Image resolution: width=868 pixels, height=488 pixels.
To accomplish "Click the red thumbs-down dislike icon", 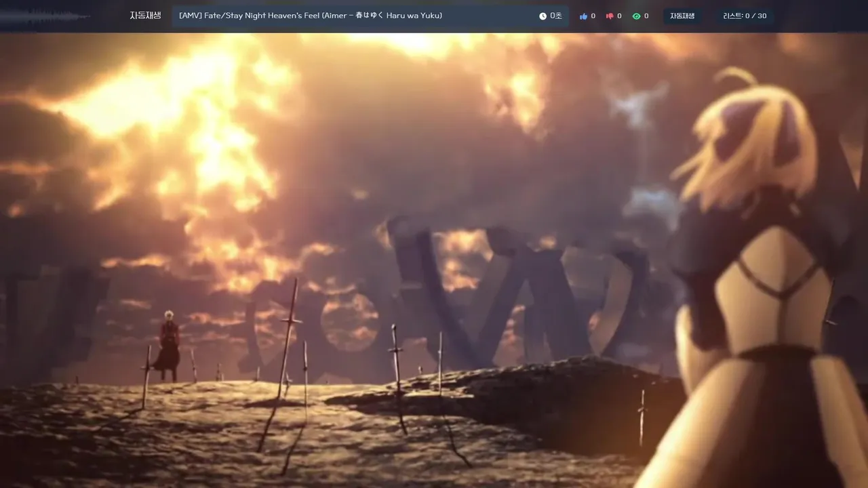I will point(610,16).
